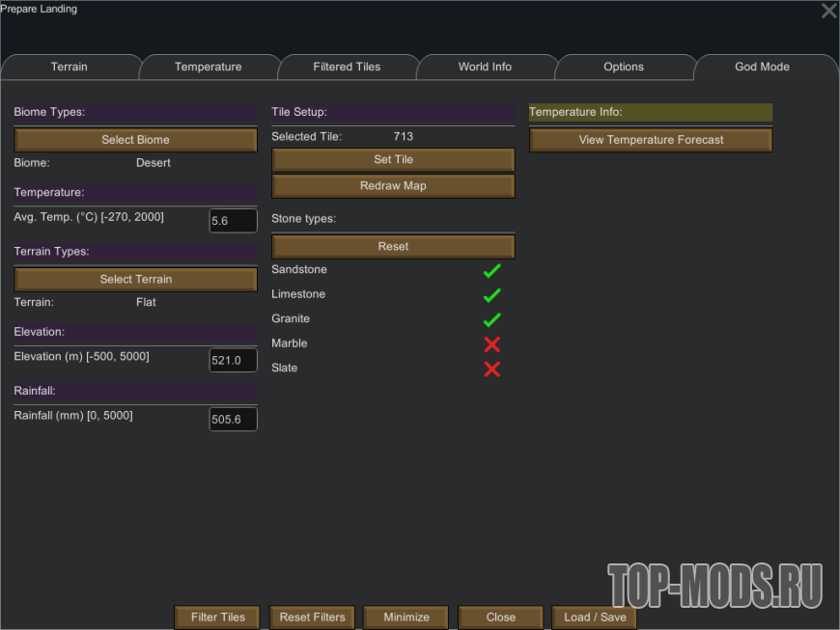Enable the Slate stone type red cross
The width and height of the screenshot is (840, 630).
pyautogui.click(x=491, y=369)
